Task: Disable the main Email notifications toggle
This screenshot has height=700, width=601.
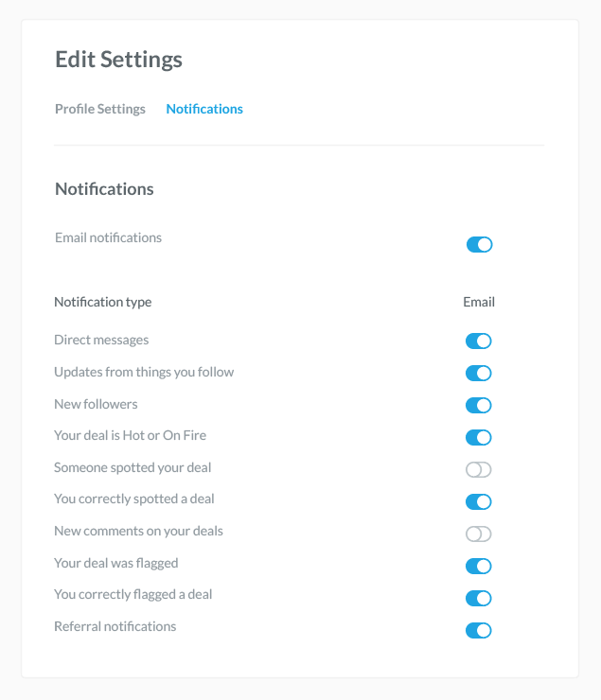Action: (x=479, y=245)
